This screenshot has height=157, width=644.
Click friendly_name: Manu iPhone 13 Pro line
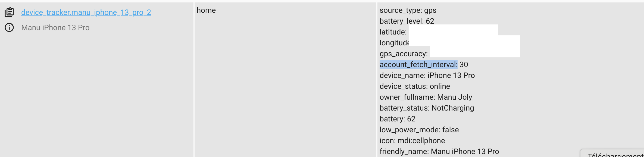[x=439, y=151]
